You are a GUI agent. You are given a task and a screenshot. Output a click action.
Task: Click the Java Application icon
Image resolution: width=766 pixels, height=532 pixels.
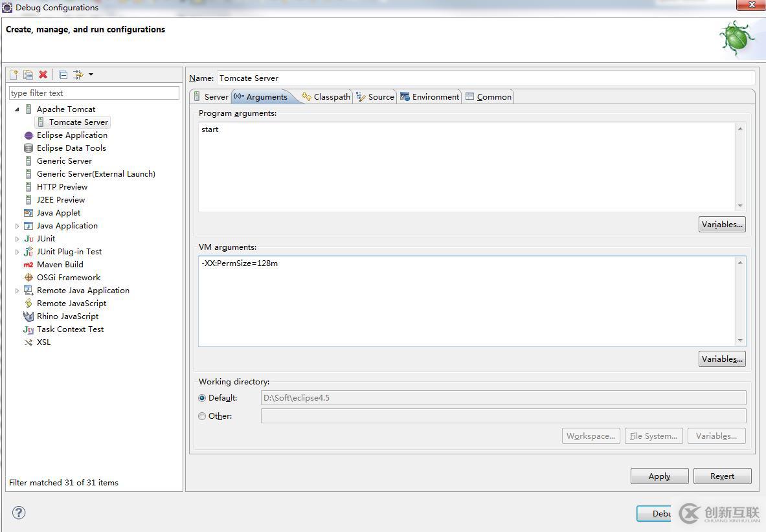pyautogui.click(x=28, y=225)
